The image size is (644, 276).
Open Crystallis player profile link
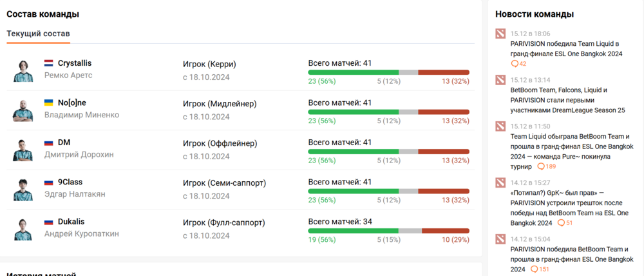[x=75, y=63]
